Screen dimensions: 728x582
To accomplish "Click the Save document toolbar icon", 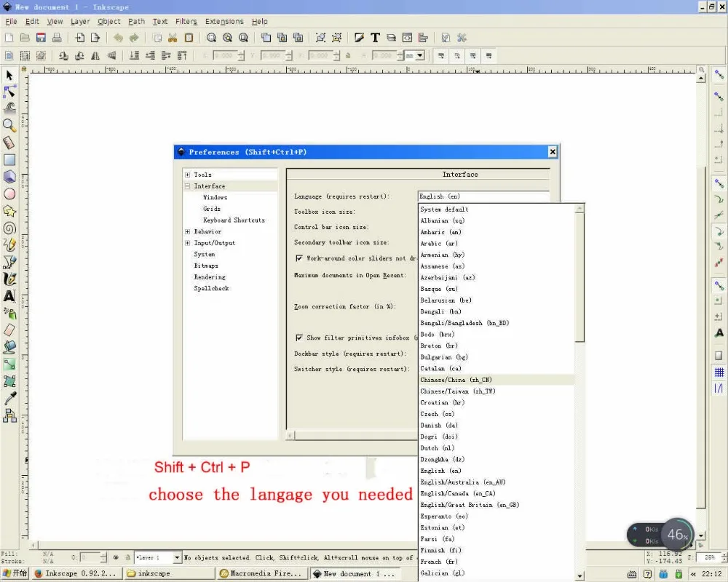I will (41, 38).
